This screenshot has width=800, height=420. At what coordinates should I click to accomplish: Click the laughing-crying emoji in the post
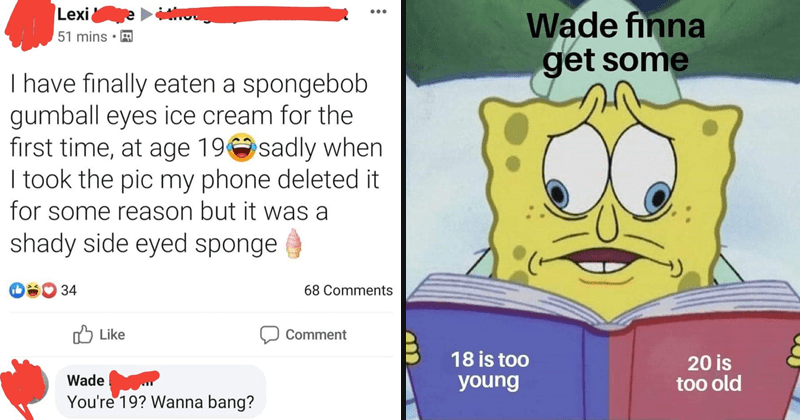pyautogui.click(x=241, y=147)
